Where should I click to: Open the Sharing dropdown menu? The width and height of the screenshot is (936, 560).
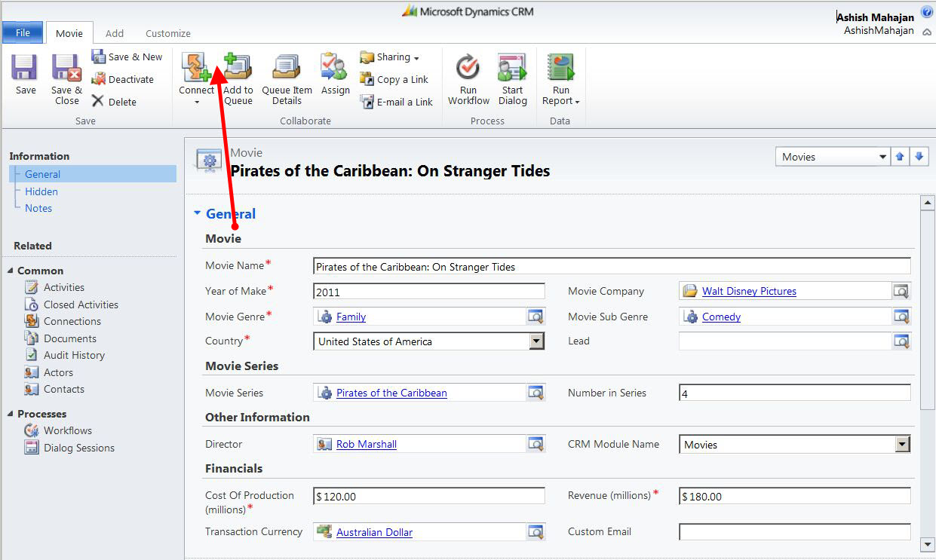click(x=389, y=57)
